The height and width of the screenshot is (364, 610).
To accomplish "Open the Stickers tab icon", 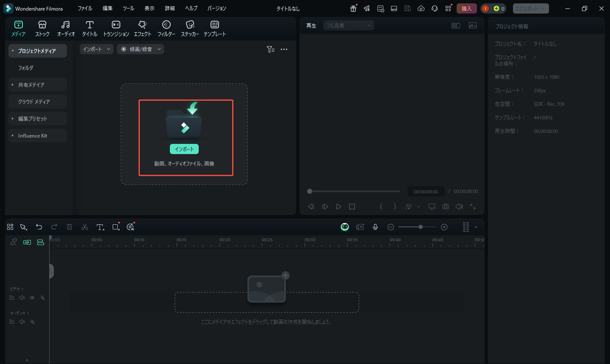I will coord(190,28).
